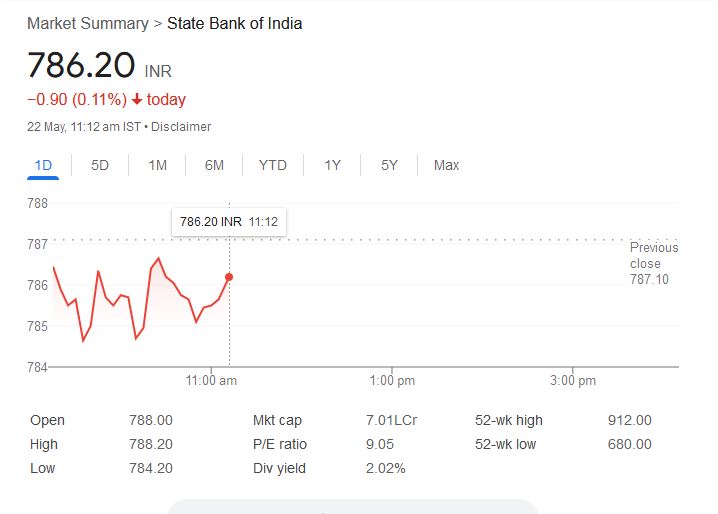Image resolution: width=718 pixels, height=514 pixels.
Task: Show the 6M price history tab
Action: (214, 165)
